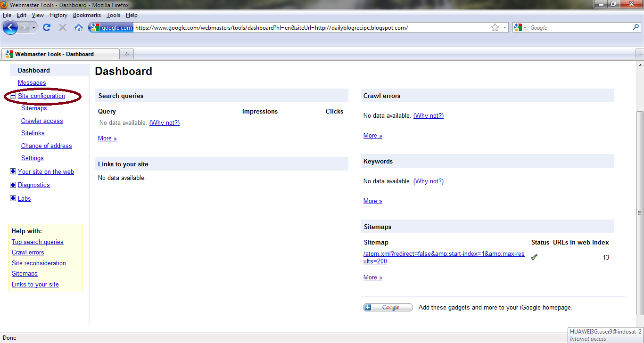Screen dimensions: 644x343
Task: Open Settings under Site configuration
Action: tap(33, 158)
